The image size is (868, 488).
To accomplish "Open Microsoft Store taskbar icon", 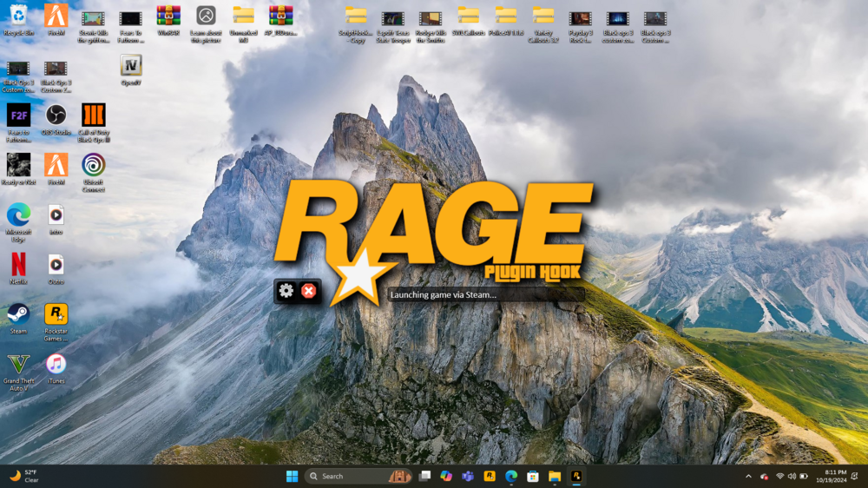I will pyautogui.click(x=533, y=477).
